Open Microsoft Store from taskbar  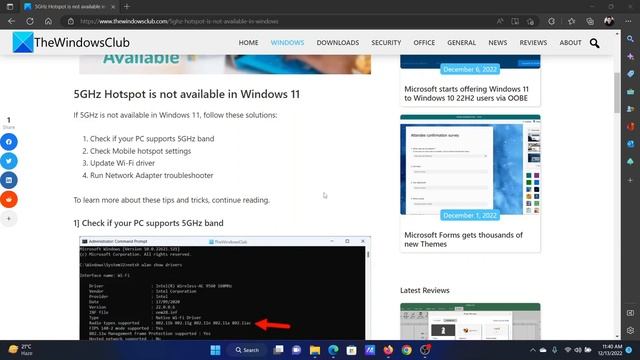pos(351,350)
